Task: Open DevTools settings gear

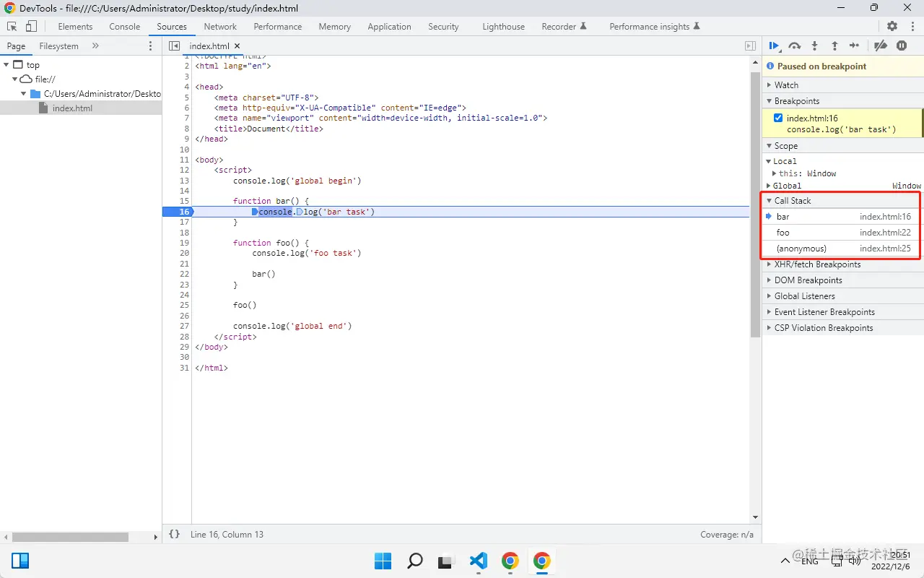Action: (x=892, y=26)
